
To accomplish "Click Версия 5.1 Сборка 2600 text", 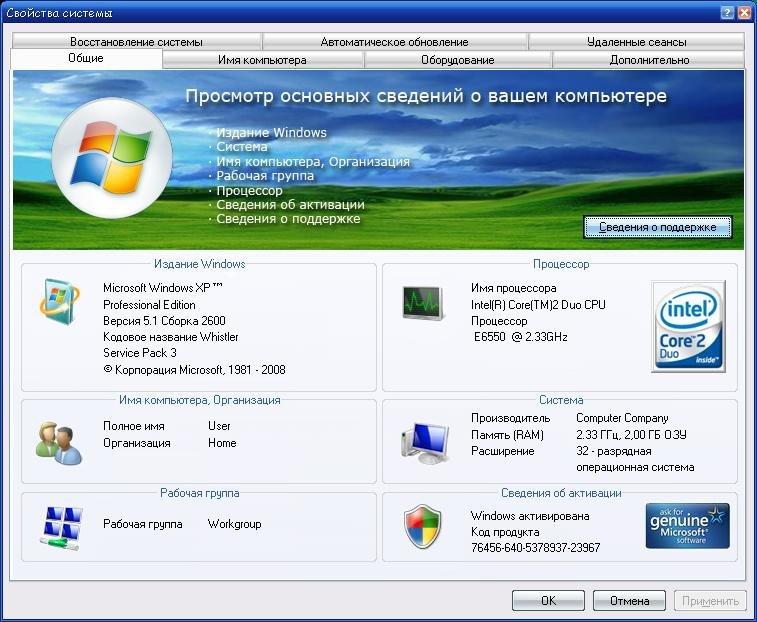I will pos(164,321).
